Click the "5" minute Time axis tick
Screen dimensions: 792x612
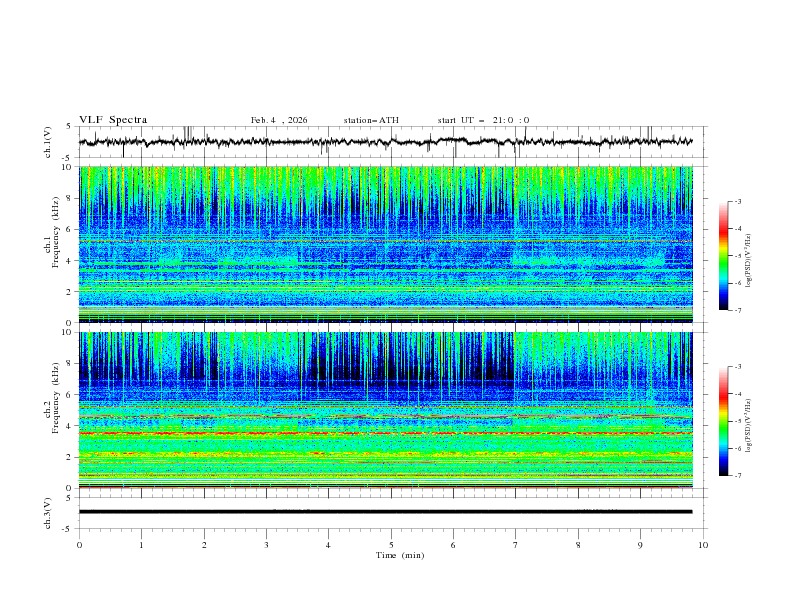point(391,545)
